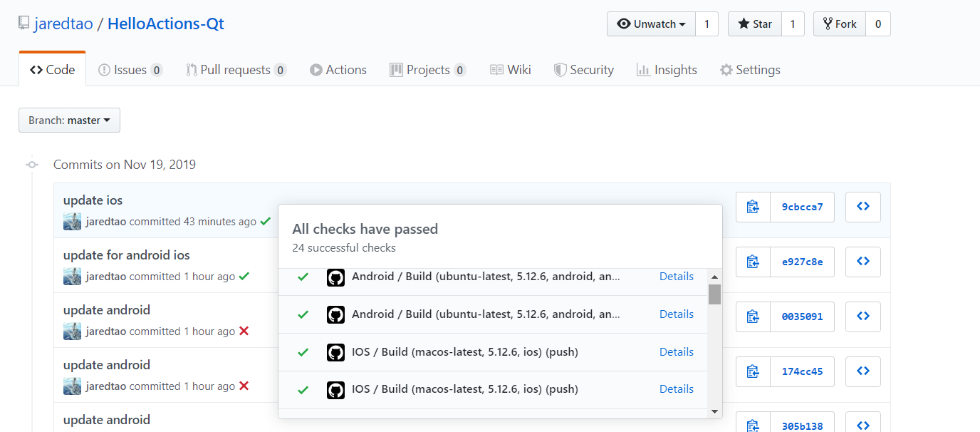Viewport: 980px width, 432px height.
Task: Open Details for first Android Build check
Action: 676,277
